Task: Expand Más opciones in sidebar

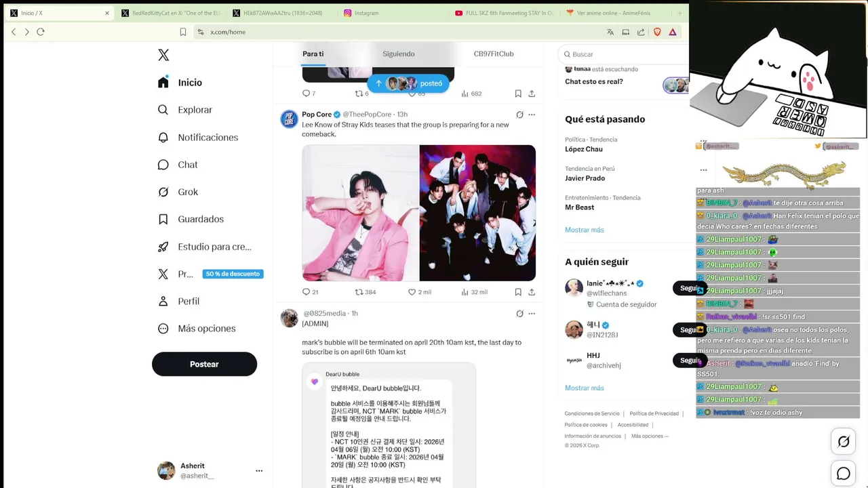Action: pos(197,329)
